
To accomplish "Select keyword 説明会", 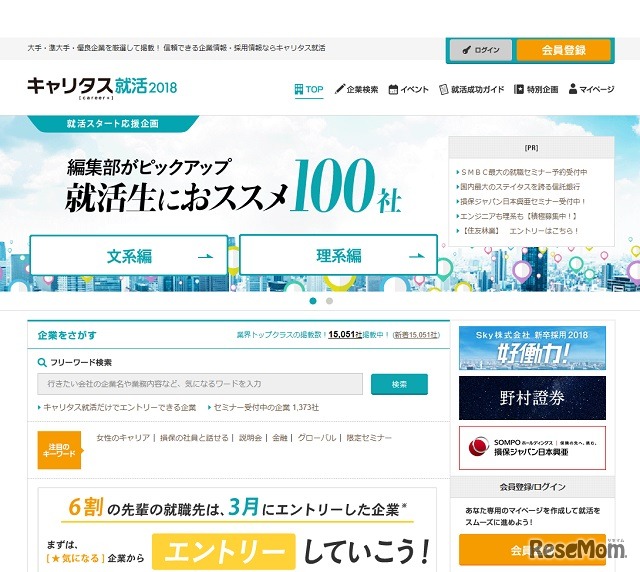I will click(250, 438).
